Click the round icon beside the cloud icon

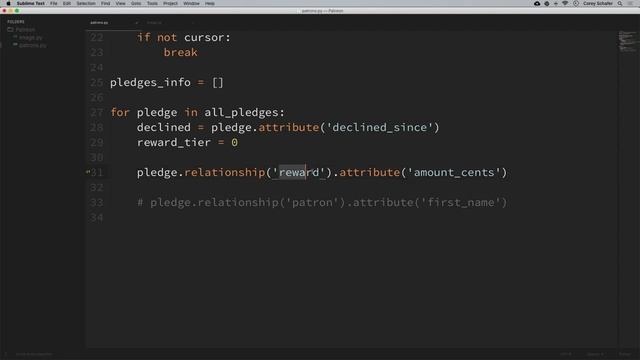[x=547, y=3]
